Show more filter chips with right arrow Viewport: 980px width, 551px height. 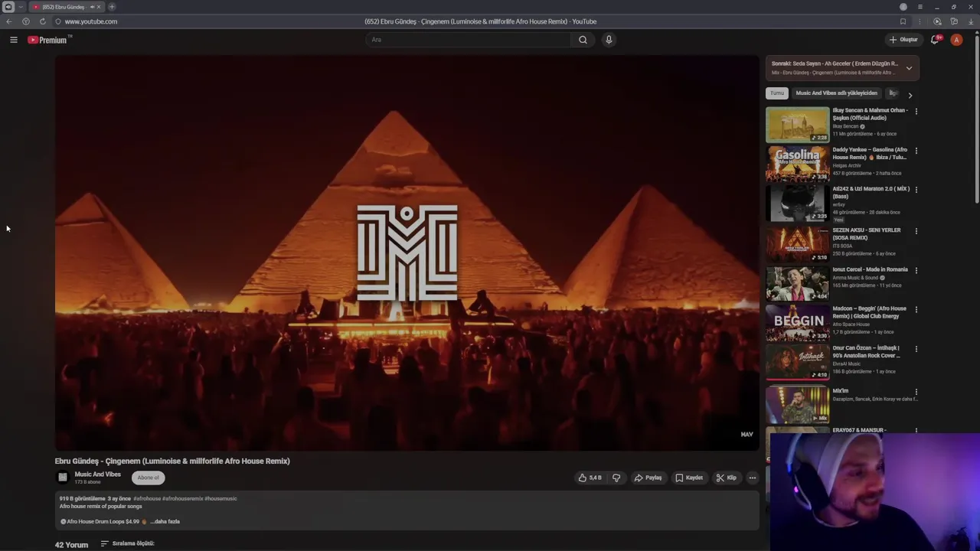pos(910,95)
